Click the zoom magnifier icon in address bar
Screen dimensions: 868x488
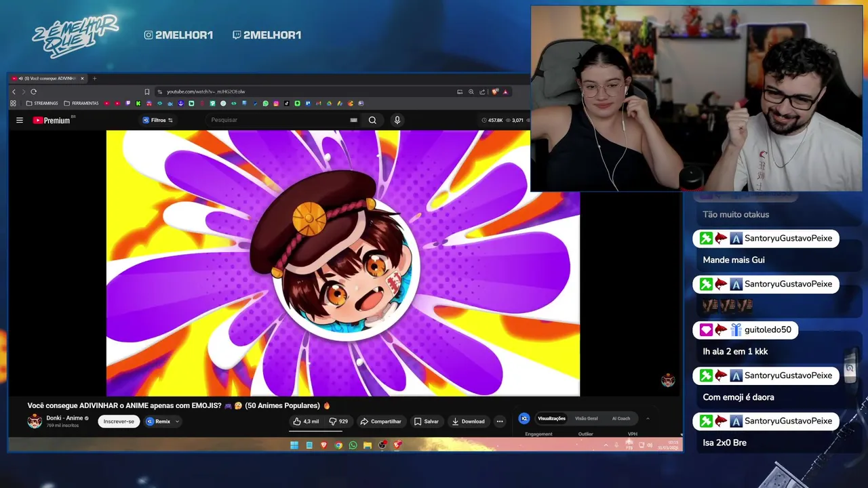coord(471,91)
